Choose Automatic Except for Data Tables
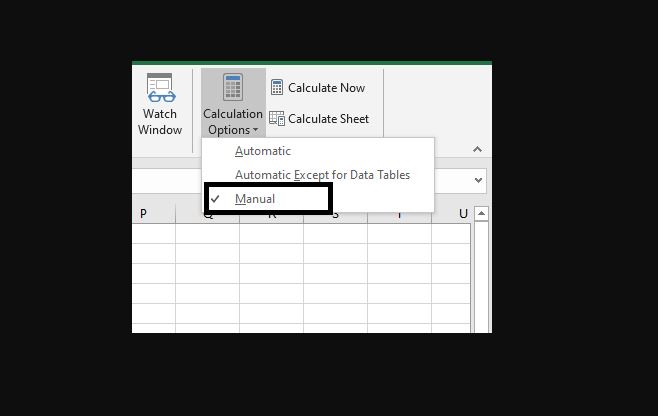 click(x=318, y=175)
